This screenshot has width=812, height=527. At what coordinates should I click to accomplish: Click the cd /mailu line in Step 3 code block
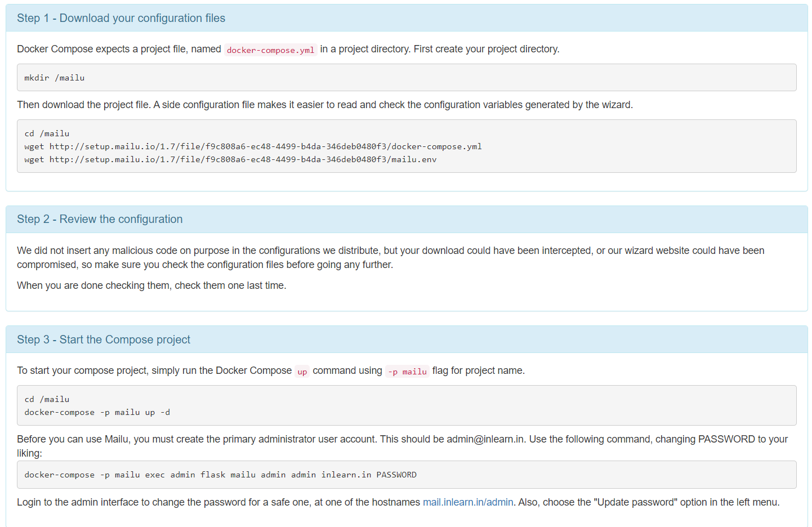pyautogui.click(x=47, y=399)
